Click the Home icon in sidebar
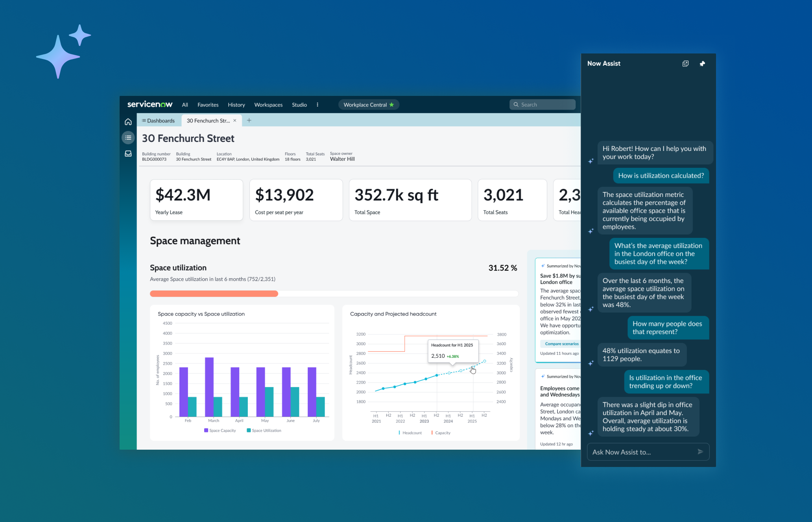The height and width of the screenshot is (522, 812). pos(128,122)
